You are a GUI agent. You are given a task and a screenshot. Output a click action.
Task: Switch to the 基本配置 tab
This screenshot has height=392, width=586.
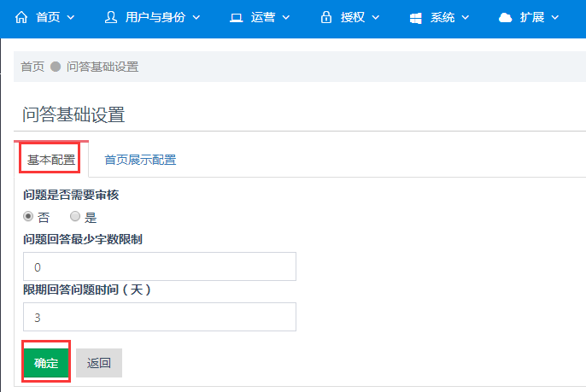[51, 160]
